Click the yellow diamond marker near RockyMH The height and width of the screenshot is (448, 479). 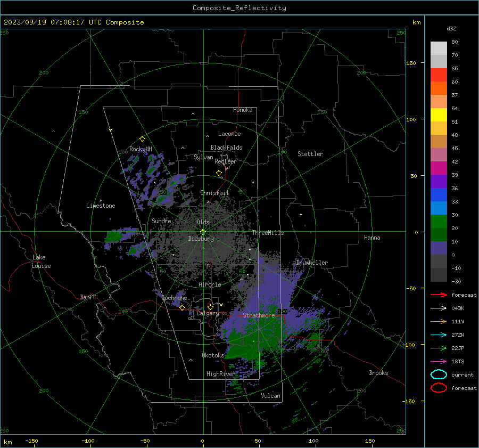coord(142,139)
